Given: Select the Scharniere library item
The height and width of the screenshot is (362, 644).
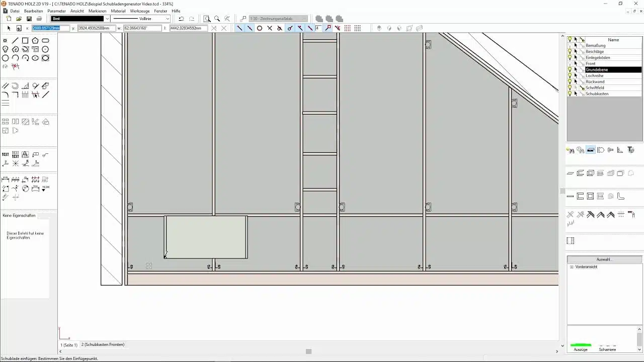Looking at the screenshot, I should [x=607, y=347].
